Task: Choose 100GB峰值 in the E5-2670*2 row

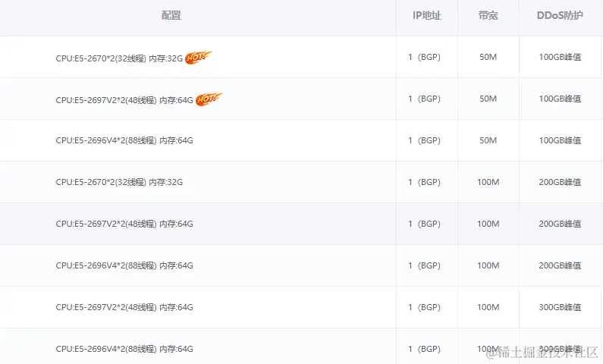Action: click(x=560, y=57)
